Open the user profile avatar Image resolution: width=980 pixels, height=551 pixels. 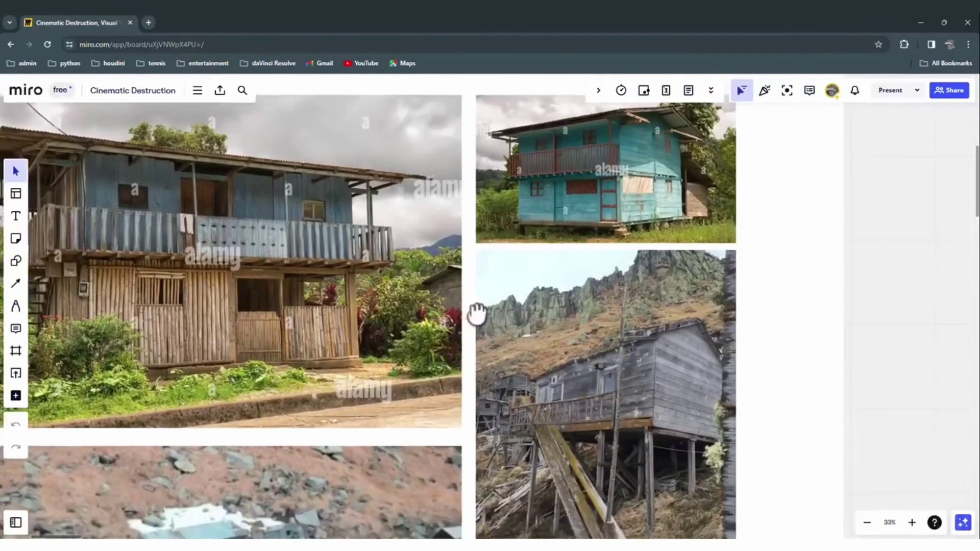[832, 90]
